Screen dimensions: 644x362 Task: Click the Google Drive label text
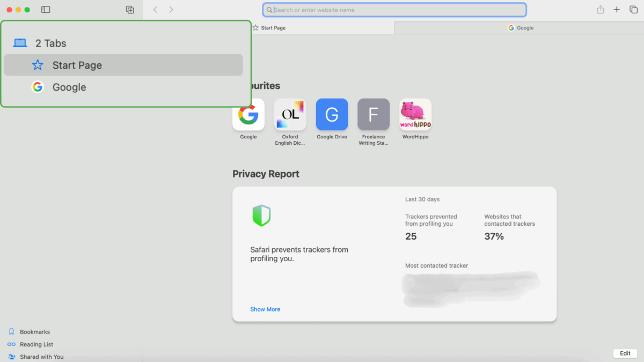tap(332, 137)
